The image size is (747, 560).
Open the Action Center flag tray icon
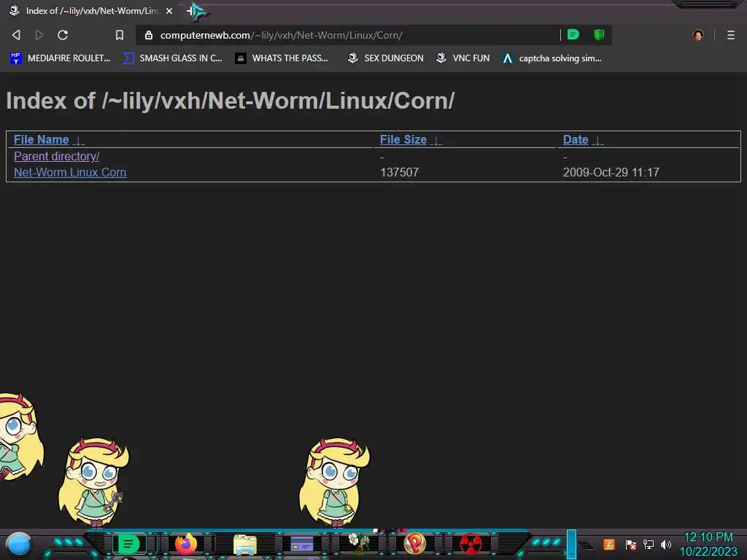point(630,544)
